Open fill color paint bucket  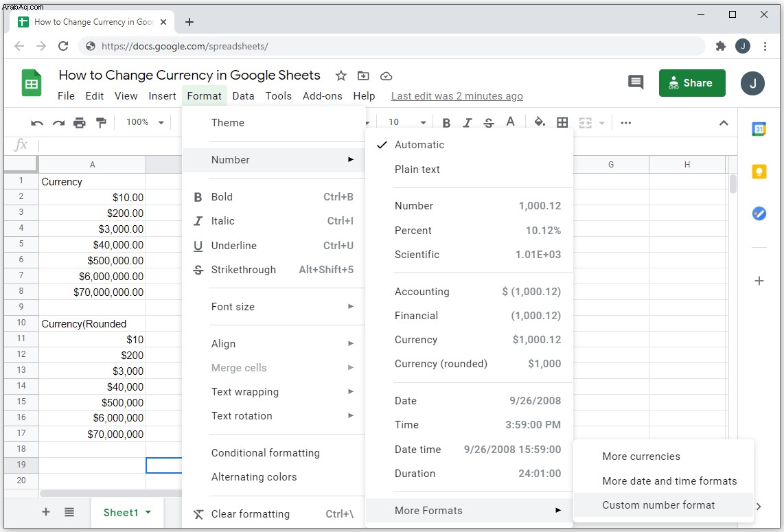pos(540,122)
